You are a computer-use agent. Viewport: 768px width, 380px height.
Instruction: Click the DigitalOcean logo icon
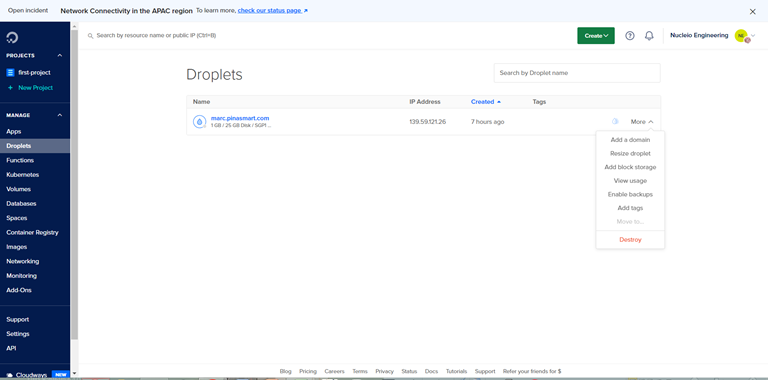pos(12,38)
